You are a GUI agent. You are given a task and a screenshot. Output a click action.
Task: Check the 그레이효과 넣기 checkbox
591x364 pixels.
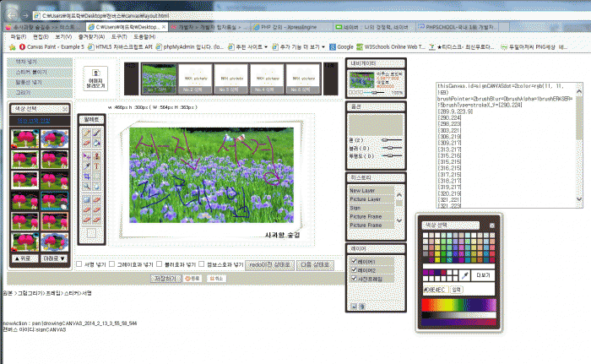point(111,264)
